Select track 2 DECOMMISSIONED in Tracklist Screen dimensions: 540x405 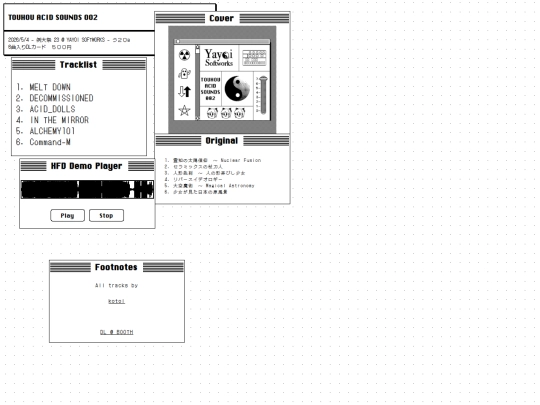click(x=54, y=98)
